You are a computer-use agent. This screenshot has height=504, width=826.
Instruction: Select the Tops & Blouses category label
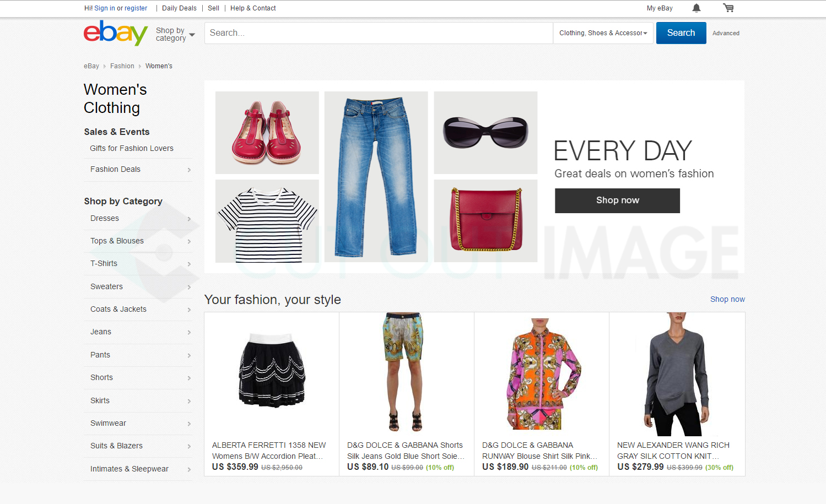(x=117, y=241)
